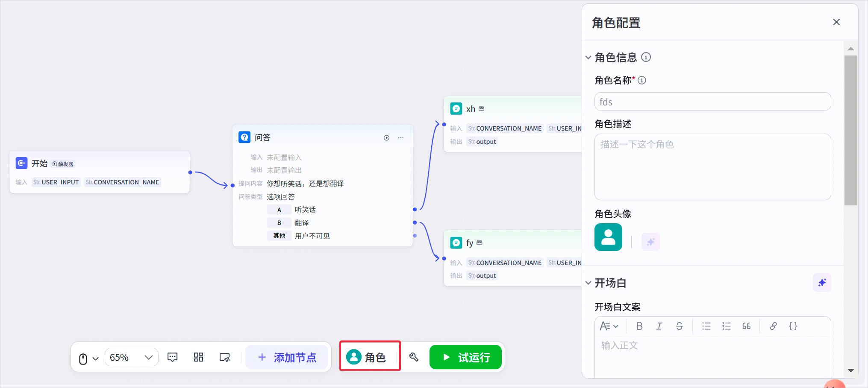
Task: Run the 问答 node with play icon
Action: click(386, 138)
